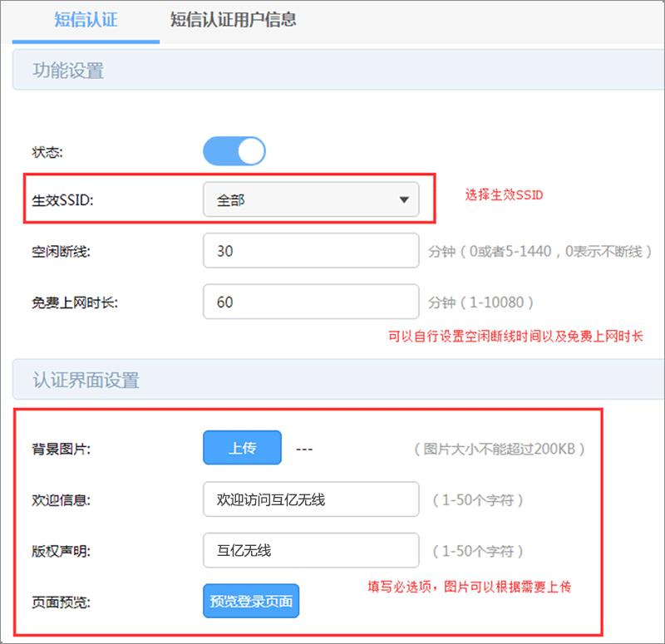The width and height of the screenshot is (665, 644).
Task: Click the dropdown arrow next to 全部
Action: 405,199
